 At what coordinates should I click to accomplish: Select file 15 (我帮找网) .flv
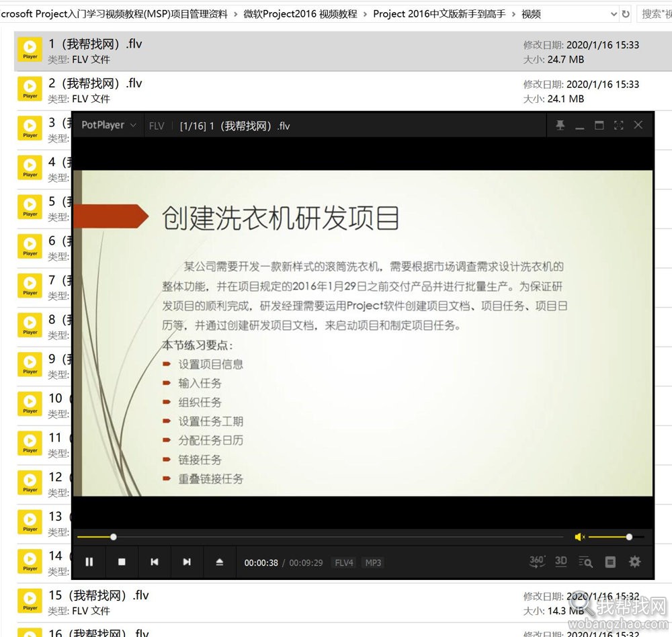click(343, 602)
